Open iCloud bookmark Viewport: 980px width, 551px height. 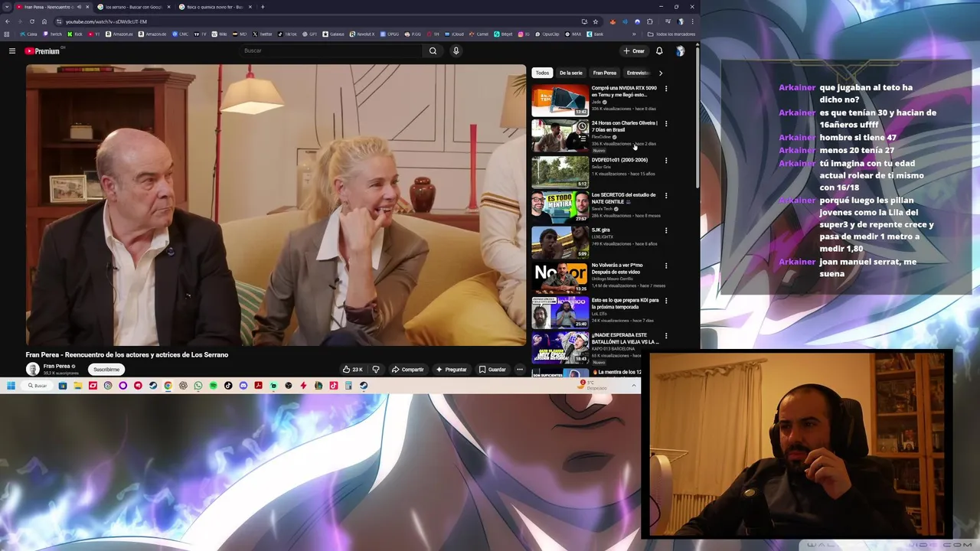pyautogui.click(x=455, y=34)
